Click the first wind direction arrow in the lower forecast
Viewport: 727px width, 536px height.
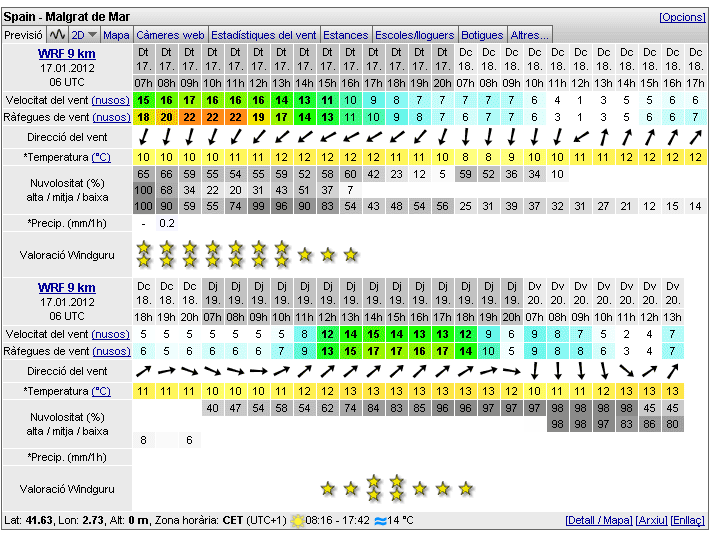point(143,371)
